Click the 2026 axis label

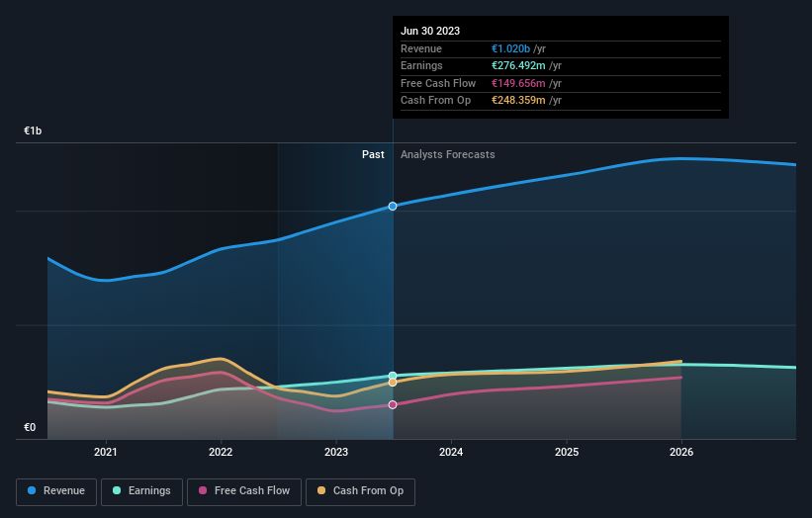pyautogui.click(x=681, y=452)
